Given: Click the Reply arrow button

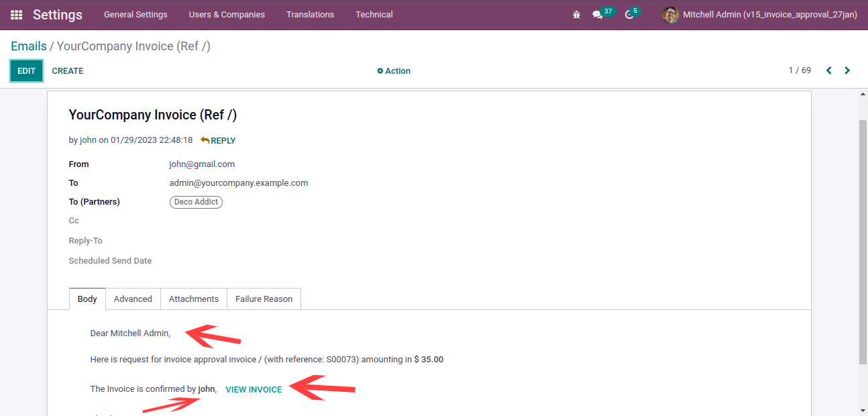Looking at the screenshot, I should (x=218, y=140).
